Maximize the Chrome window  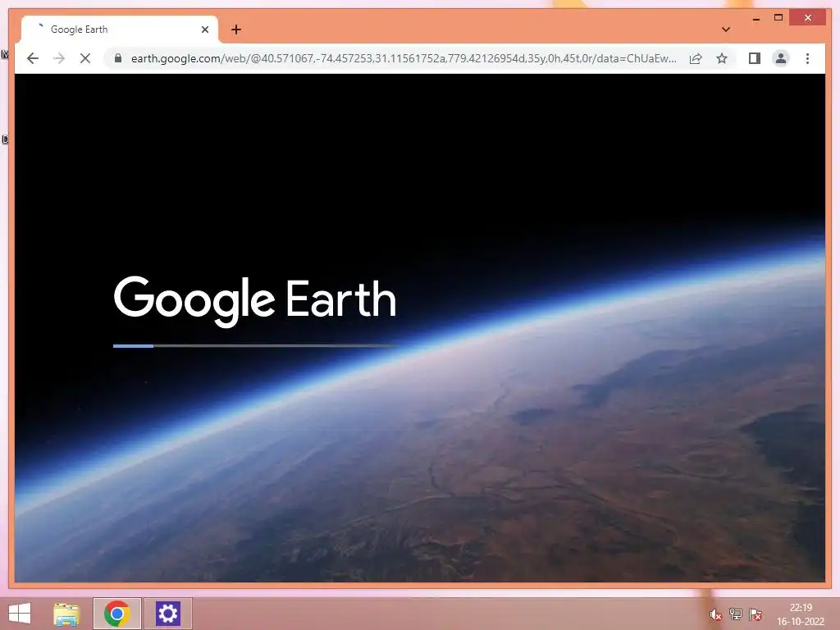point(778,18)
